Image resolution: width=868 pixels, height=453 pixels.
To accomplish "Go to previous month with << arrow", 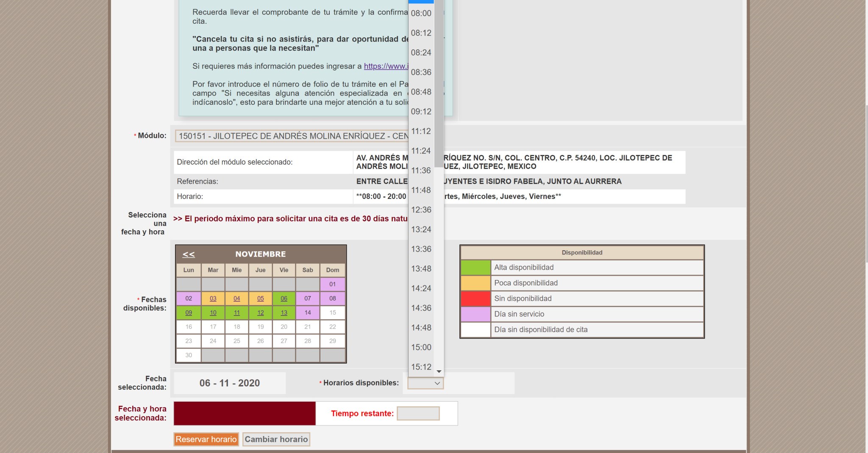I will 189,254.
